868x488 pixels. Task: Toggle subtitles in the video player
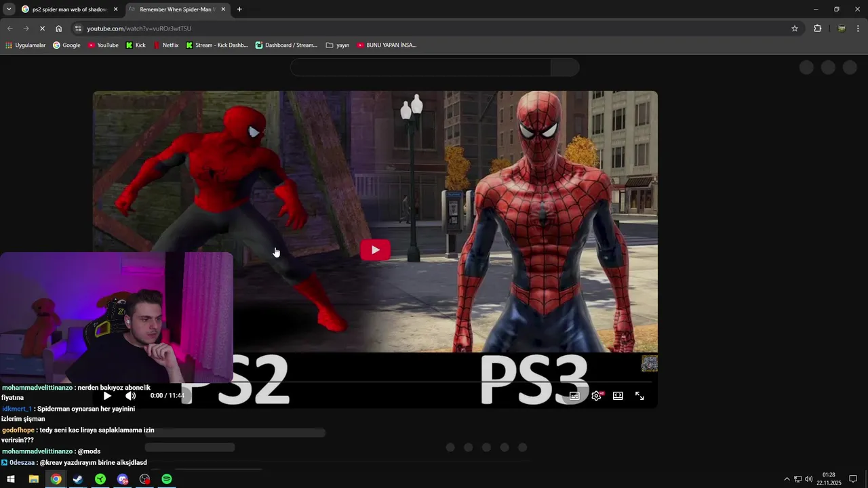tap(574, 396)
